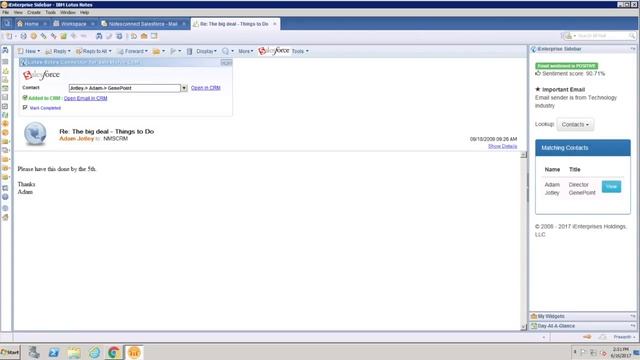Open the flag follow-up dropdown

[176, 51]
